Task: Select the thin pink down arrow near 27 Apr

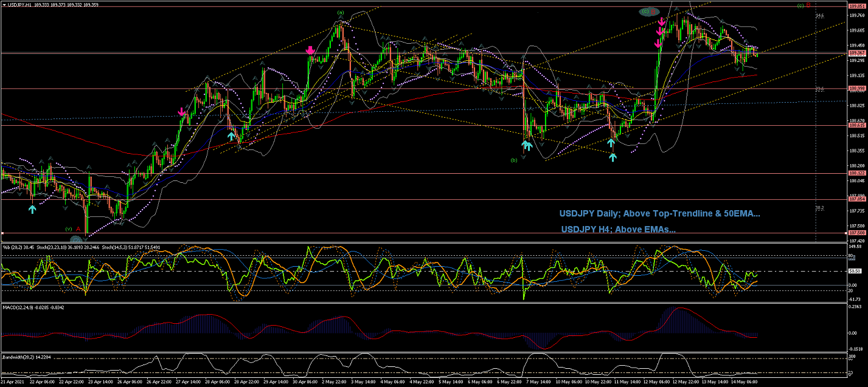Action: (181, 112)
